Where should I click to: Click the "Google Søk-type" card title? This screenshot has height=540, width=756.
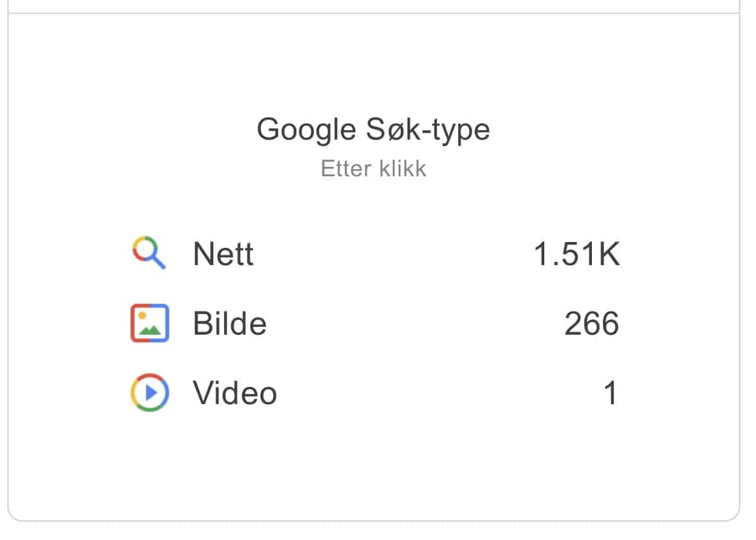(x=373, y=129)
